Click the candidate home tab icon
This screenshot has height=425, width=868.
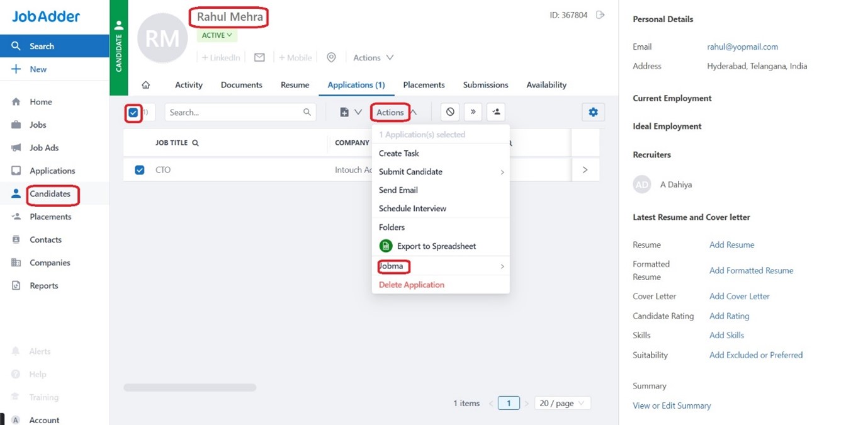point(145,85)
